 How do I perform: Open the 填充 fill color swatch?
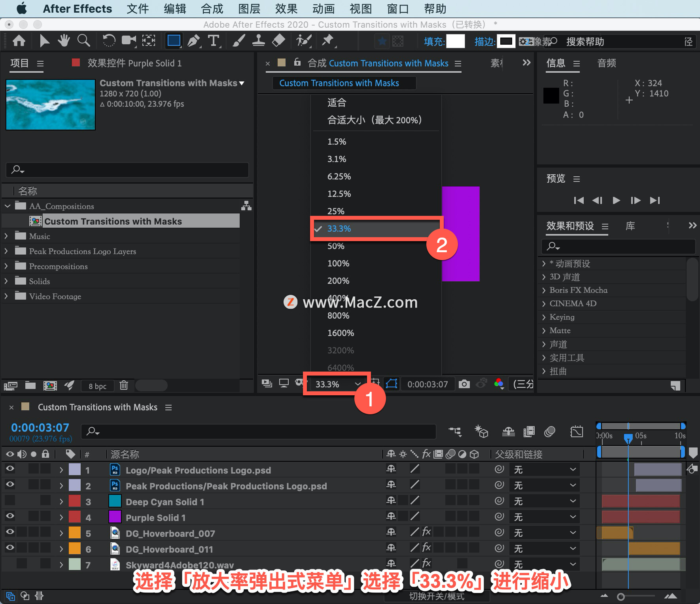point(455,41)
